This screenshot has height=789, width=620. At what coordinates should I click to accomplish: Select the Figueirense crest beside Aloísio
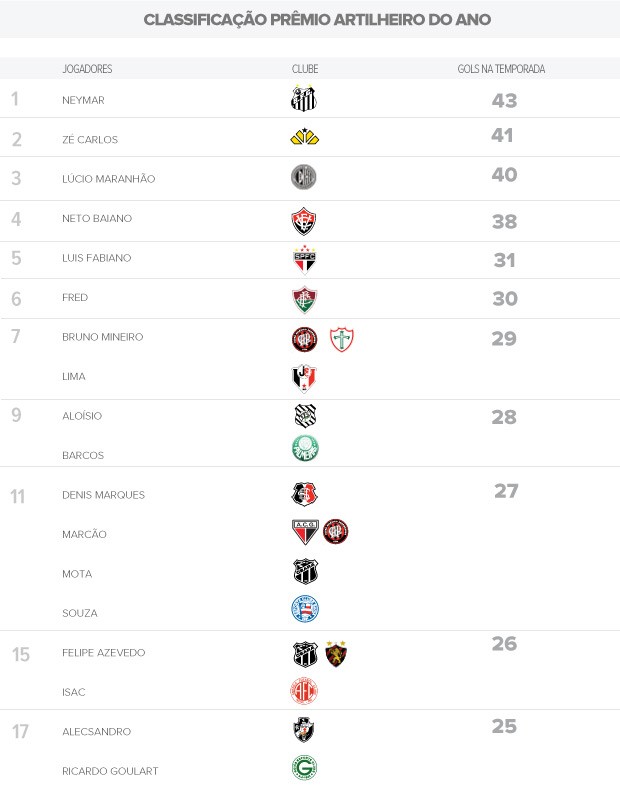304,415
